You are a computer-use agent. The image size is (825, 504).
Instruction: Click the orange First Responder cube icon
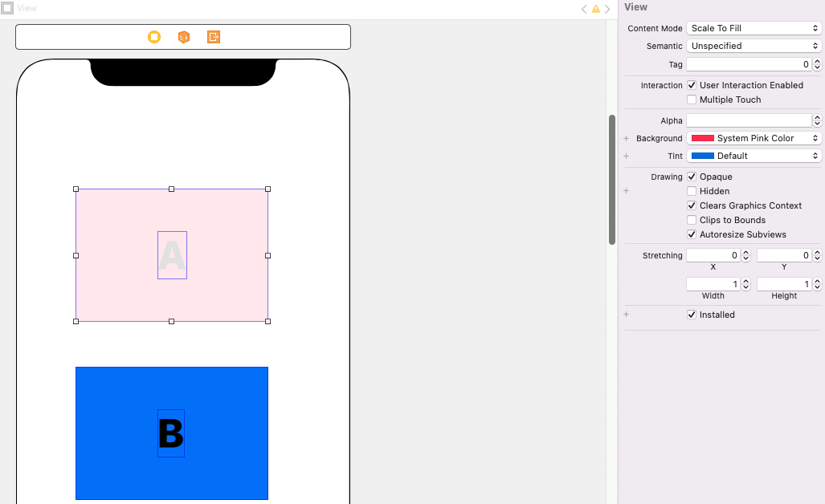coord(184,37)
